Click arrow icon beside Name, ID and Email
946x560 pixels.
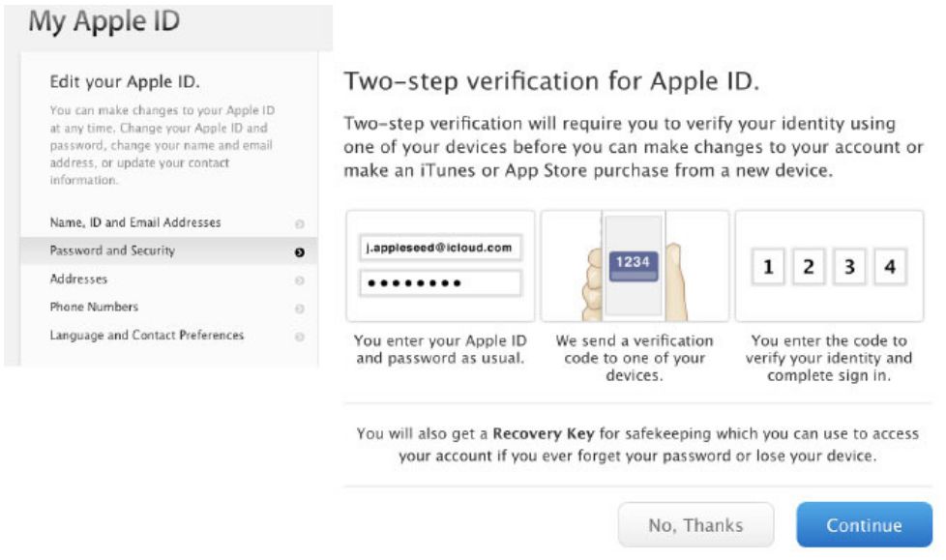(x=299, y=223)
